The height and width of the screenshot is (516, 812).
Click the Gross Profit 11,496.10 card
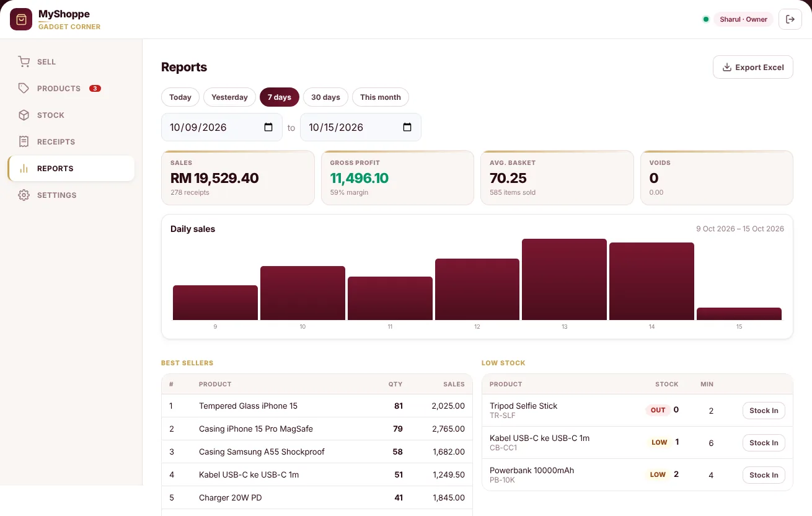[x=398, y=177]
